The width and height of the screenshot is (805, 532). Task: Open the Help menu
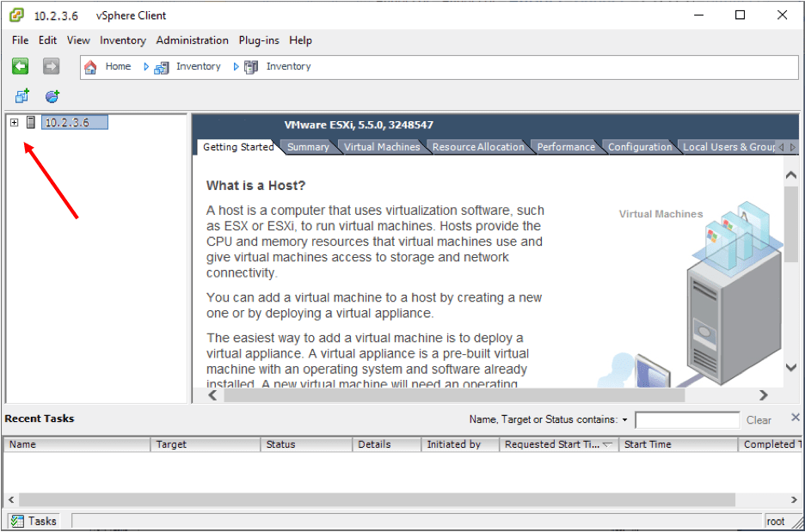[300, 40]
